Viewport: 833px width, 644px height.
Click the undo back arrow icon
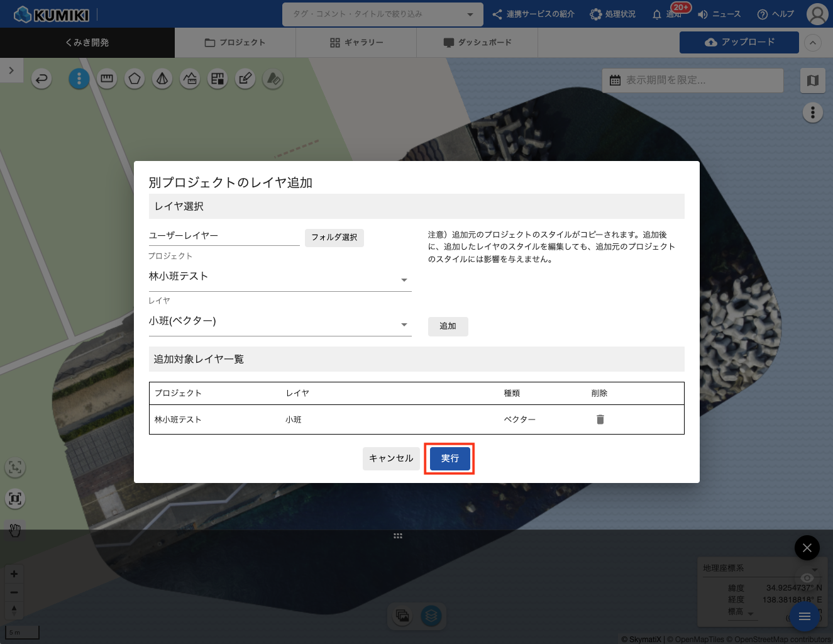pos(41,79)
